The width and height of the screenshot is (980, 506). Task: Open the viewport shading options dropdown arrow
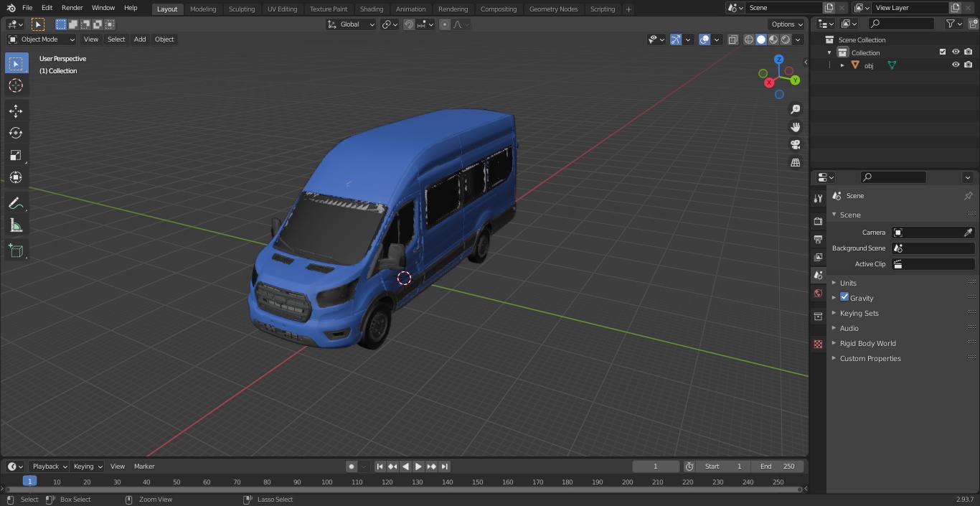[x=798, y=39]
